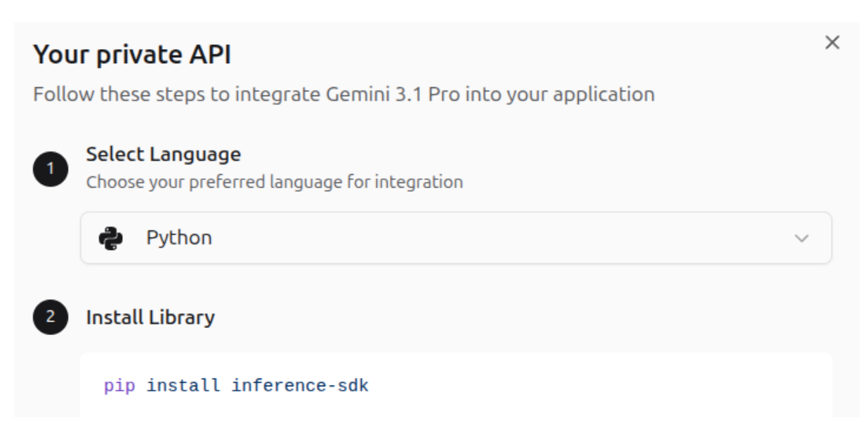The height and width of the screenshot is (427, 868).
Task: Click the Select Language heading
Action: tap(163, 154)
